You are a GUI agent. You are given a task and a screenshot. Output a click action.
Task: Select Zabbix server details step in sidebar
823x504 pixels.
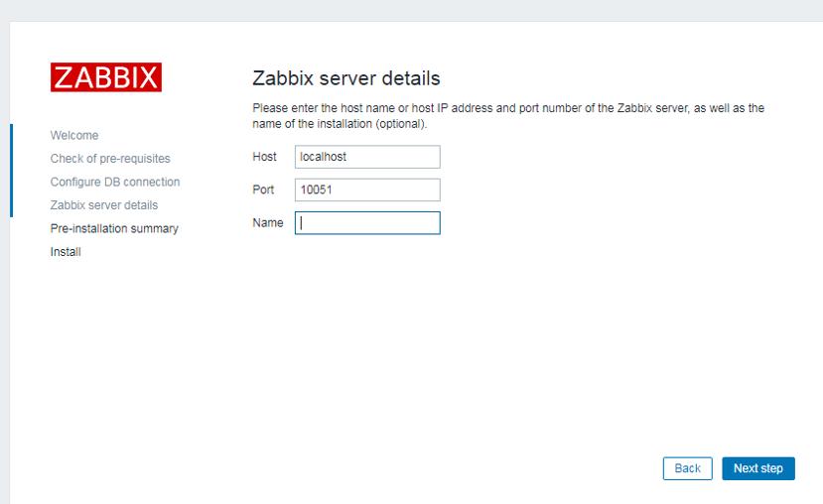tap(104, 205)
